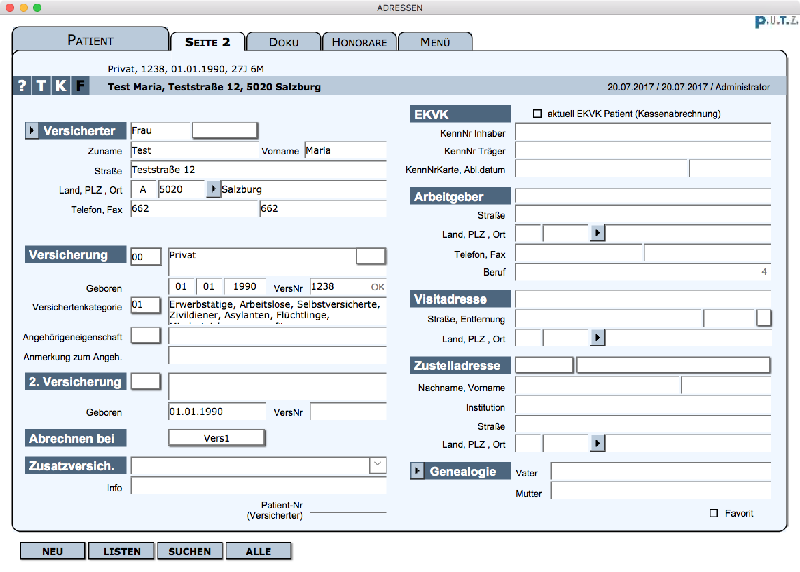Click the Arbeitgeber name field
Image resolution: width=800 pixels, height=572 pixels.
click(x=643, y=196)
